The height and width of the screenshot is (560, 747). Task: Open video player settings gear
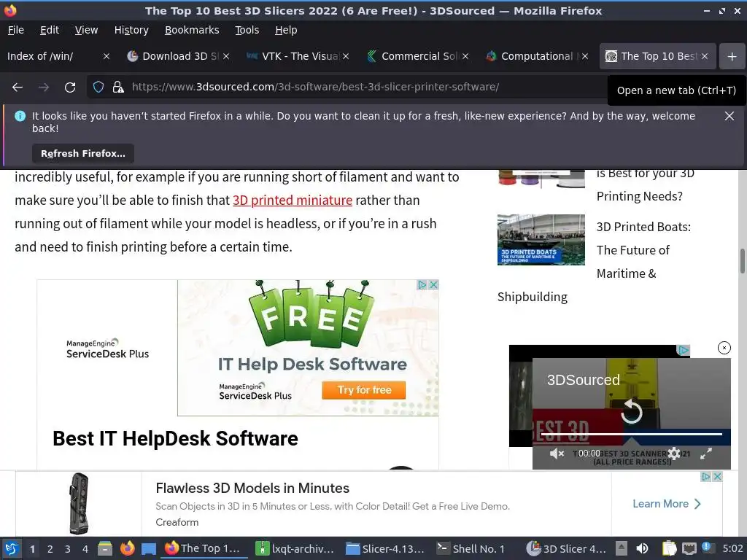click(673, 454)
